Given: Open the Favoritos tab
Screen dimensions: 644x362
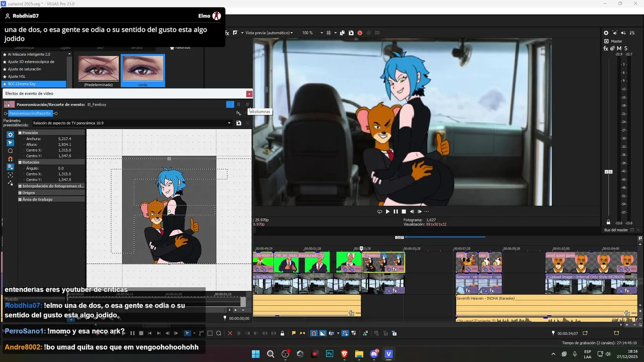Looking at the screenshot, I should [180, 48].
